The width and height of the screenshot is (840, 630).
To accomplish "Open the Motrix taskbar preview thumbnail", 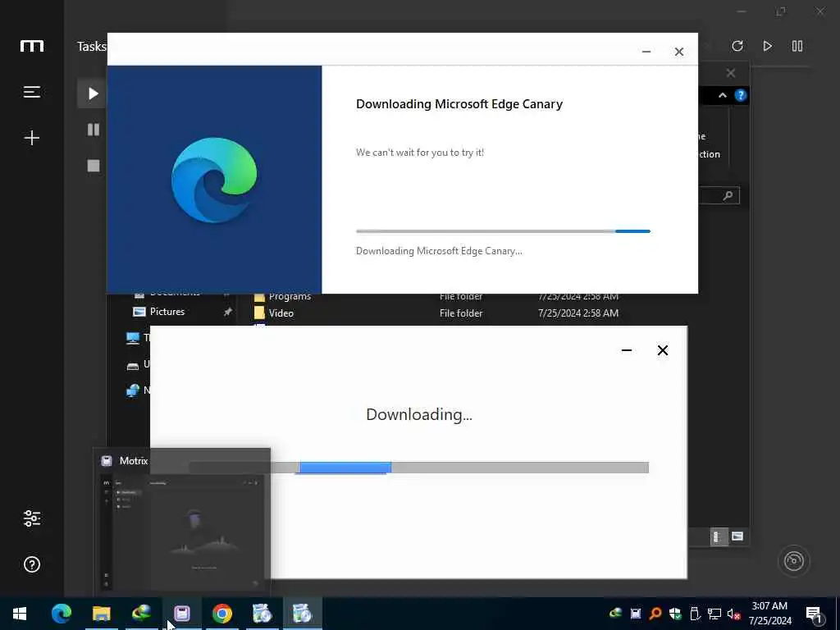I will pos(182,532).
